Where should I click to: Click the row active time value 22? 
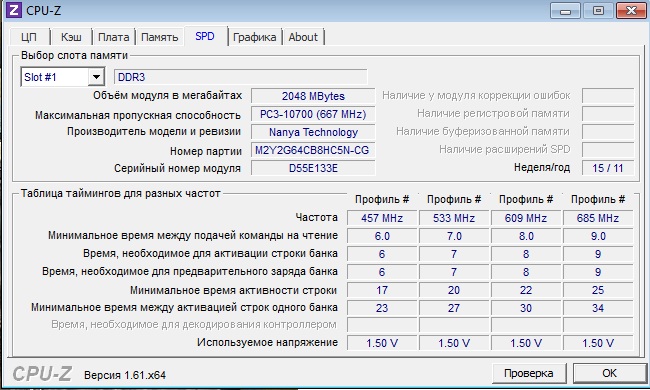coord(526,290)
